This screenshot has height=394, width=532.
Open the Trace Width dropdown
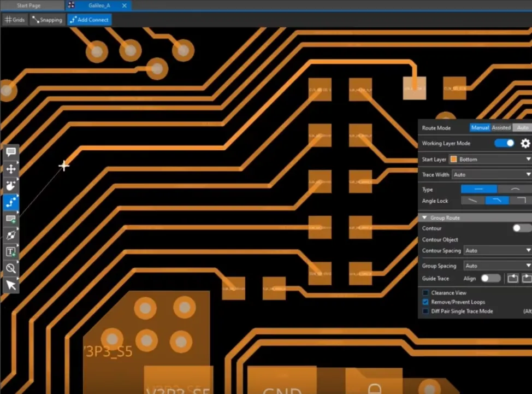492,174
